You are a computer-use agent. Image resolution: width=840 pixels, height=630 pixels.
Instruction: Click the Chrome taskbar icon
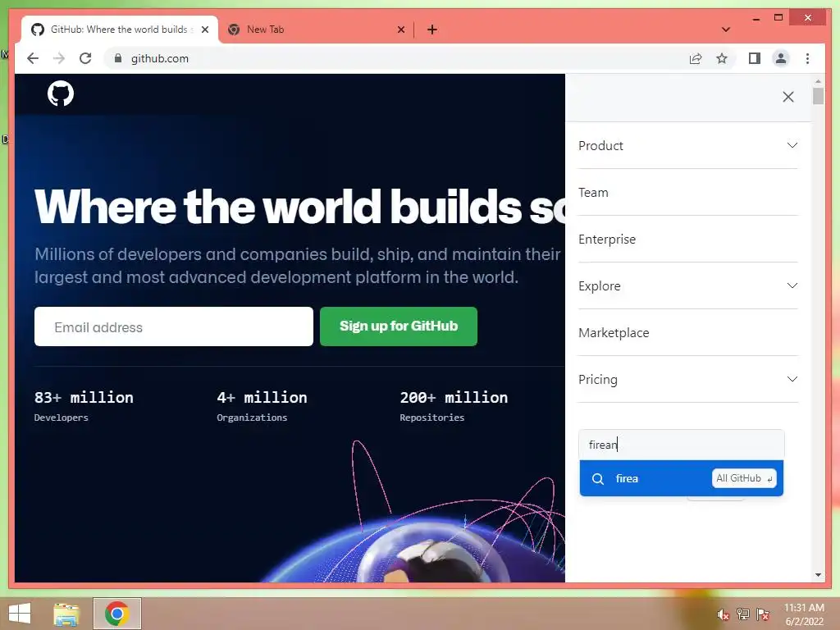coord(117,614)
